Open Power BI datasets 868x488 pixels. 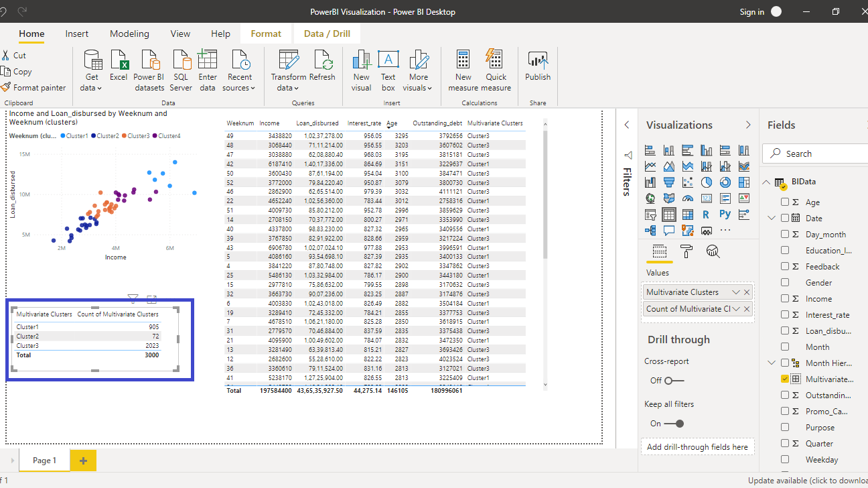point(149,70)
